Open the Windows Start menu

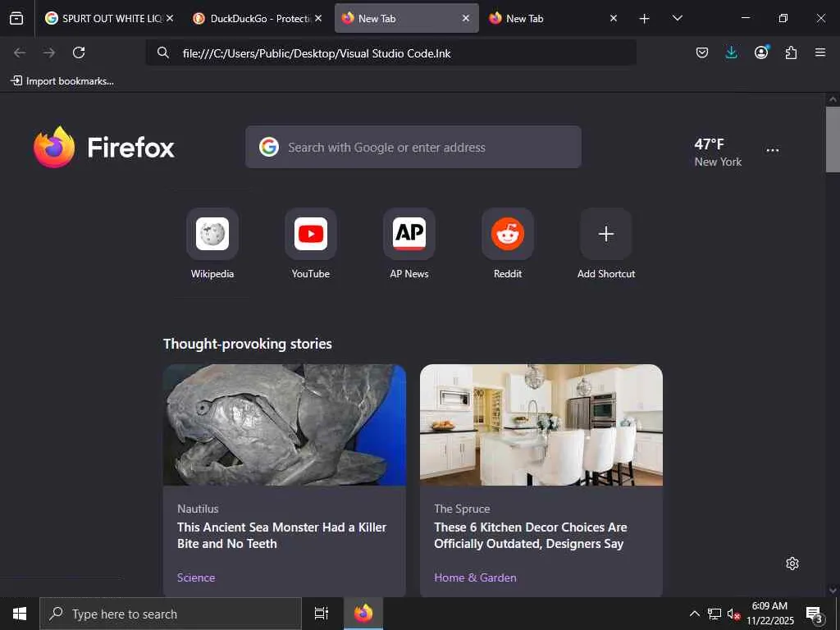pyautogui.click(x=20, y=614)
